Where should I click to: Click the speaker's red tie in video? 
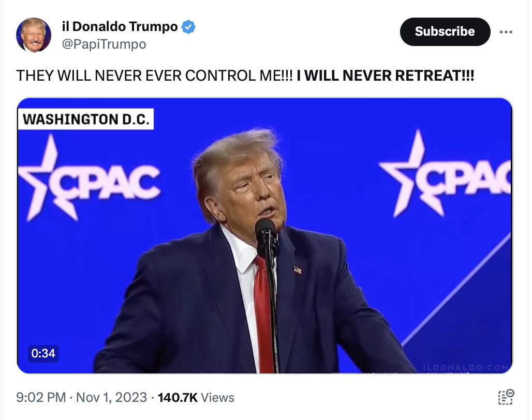263,316
